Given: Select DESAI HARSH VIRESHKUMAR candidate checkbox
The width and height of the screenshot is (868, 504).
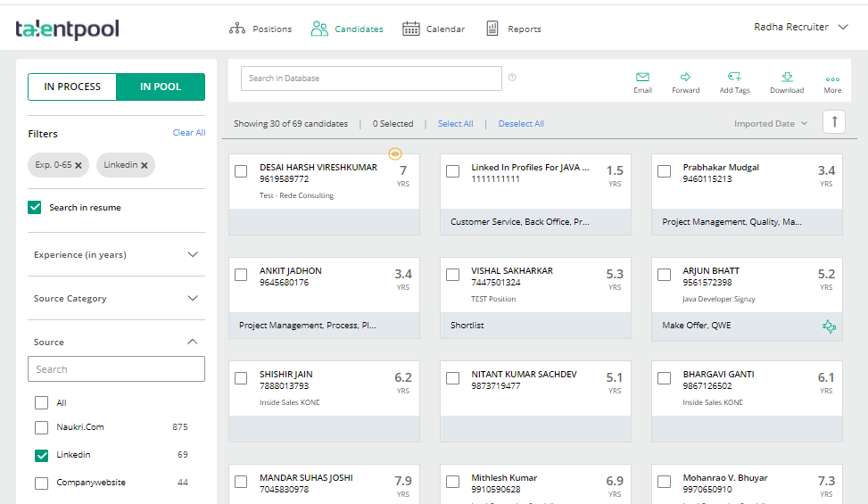Looking at the screenshot, I should point(241,171).
